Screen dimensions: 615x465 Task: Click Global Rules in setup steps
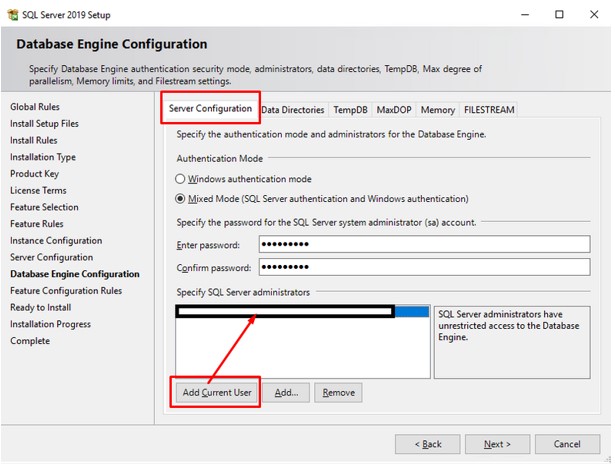(35, 107)
